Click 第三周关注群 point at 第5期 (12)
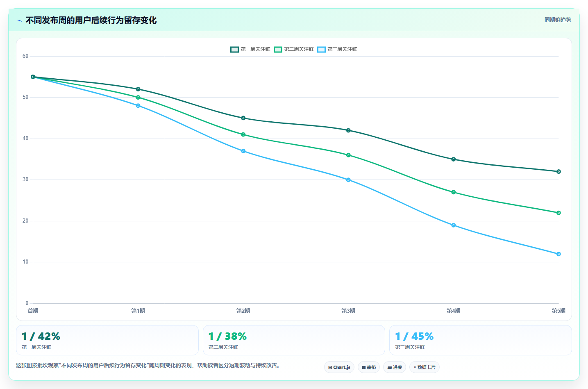This screenshot has width=588, height=389. click(558, 254)
